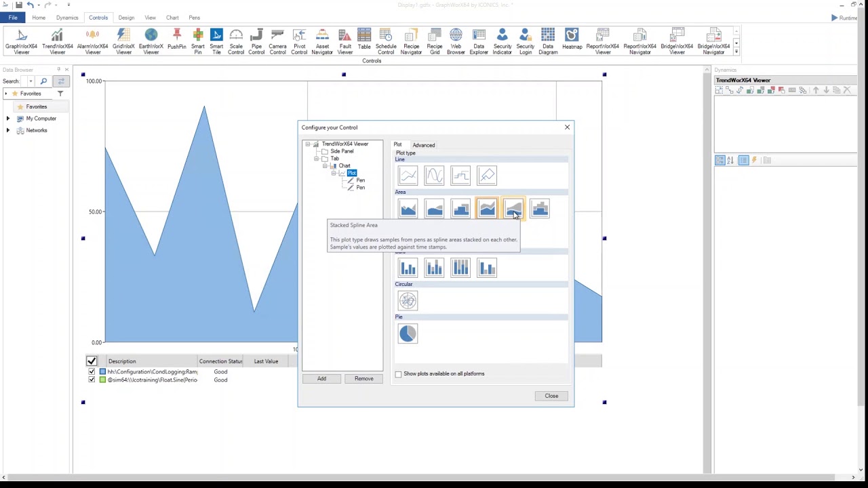Screen dimensions: 868x488
Task: Choose the first bar plot type
Action: point(408,268)
